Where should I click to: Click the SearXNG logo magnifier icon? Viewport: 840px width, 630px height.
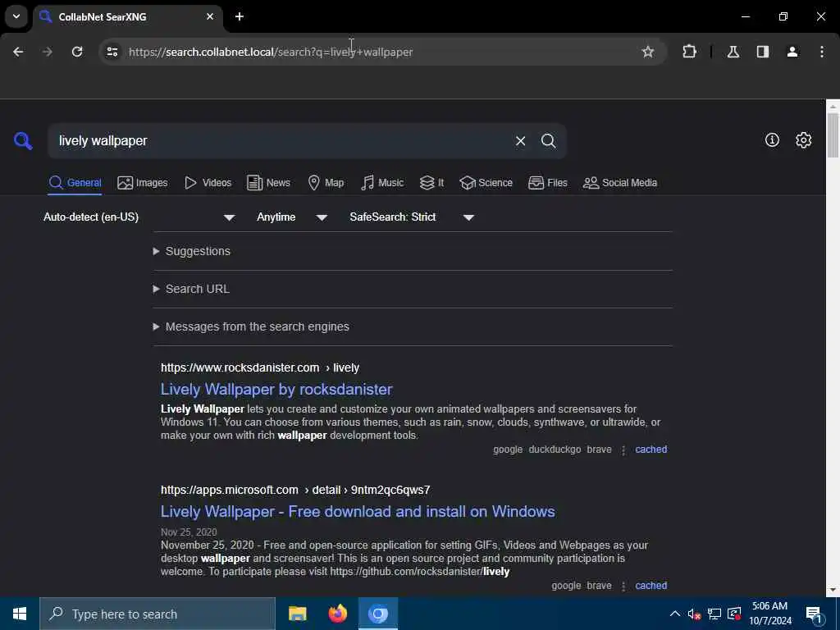tap(23, 141)
